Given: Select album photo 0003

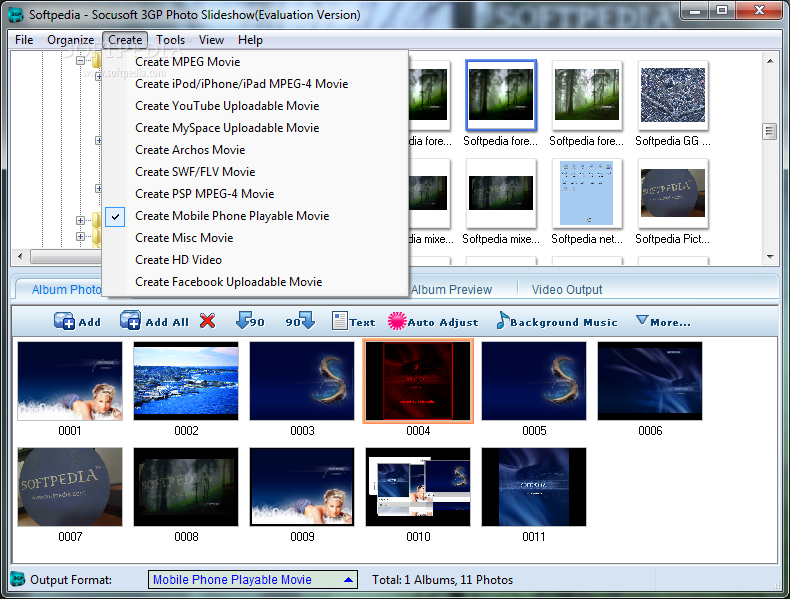Looking at the screenshot, I should 302,381.
